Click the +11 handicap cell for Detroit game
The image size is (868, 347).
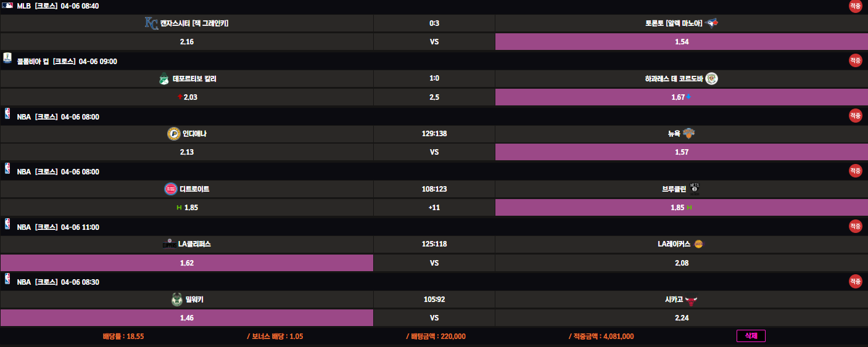tap(434, 208)
